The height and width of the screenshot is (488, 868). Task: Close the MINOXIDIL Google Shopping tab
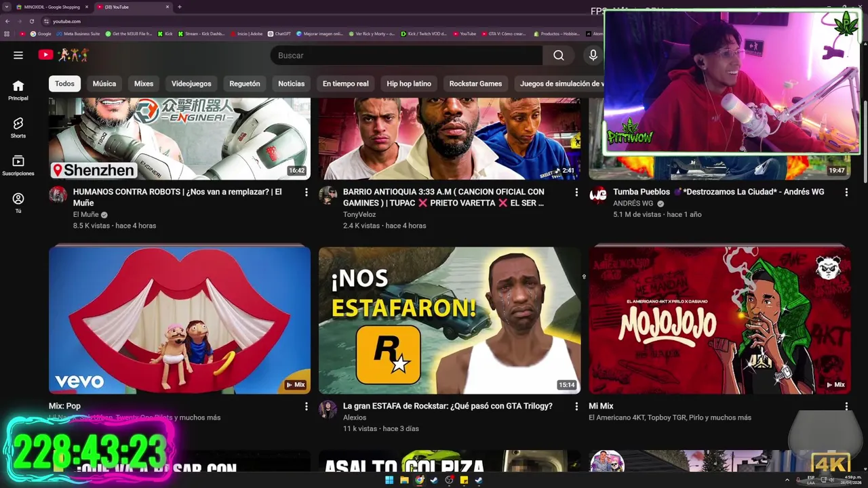[87, 7]
